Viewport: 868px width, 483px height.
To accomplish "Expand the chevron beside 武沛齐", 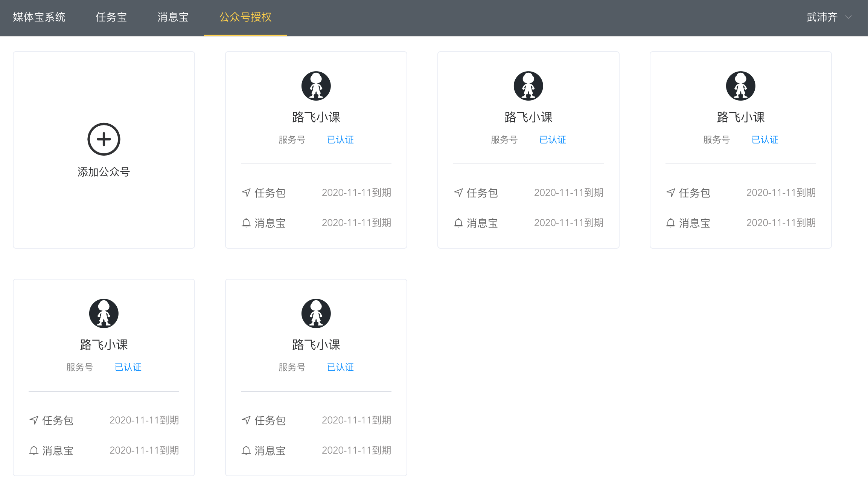I will (x=848, y=17).
